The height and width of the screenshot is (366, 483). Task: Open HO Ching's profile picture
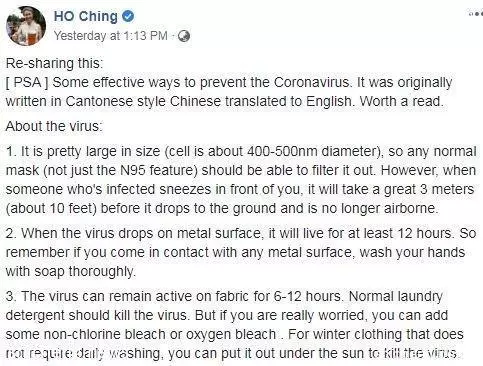click(26, 26)
